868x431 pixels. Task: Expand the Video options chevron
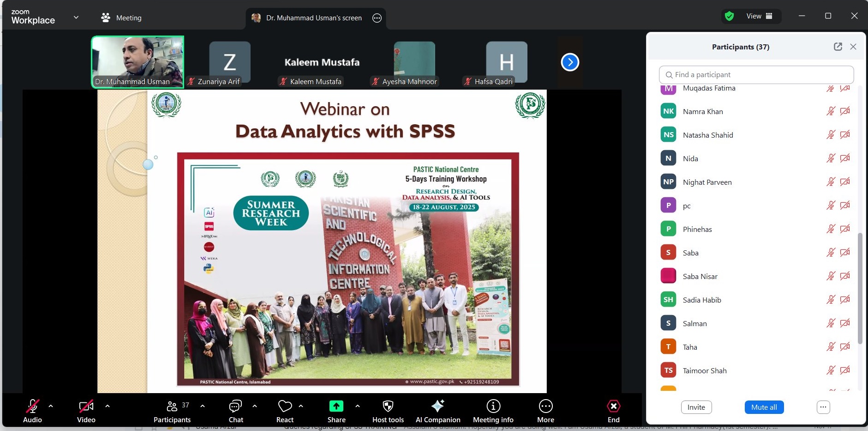pos(107,406)
